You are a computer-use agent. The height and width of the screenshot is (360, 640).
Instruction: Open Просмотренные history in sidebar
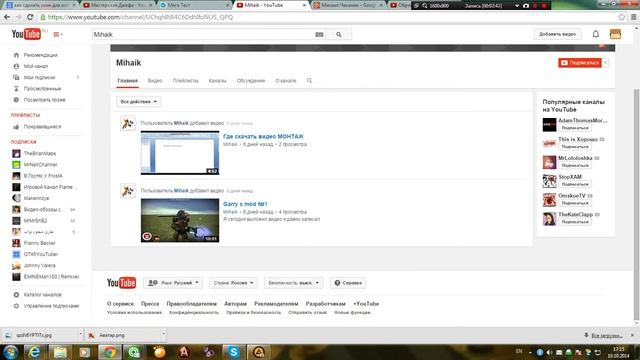pos(42,89)
